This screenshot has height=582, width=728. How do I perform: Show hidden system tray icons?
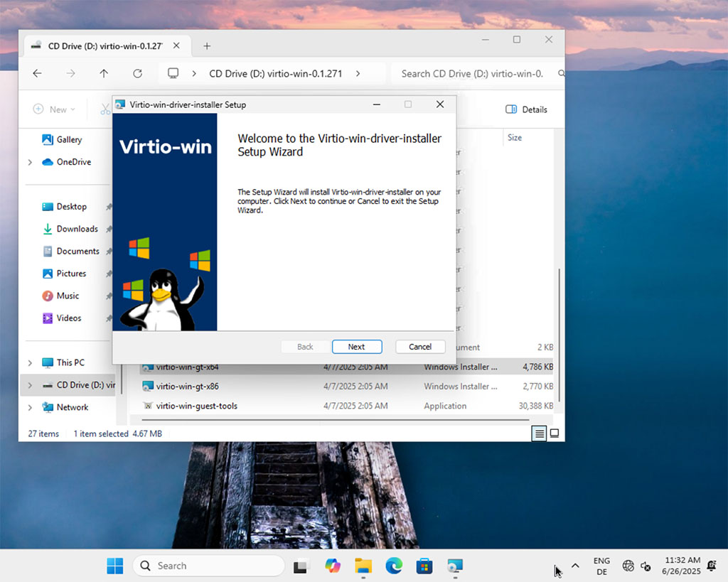point(575,566)
